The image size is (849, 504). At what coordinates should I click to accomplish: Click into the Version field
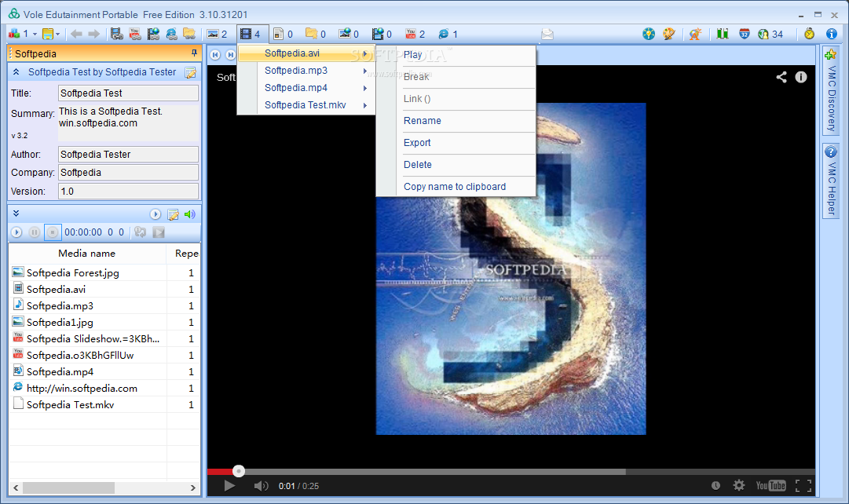pyautogui.click(x=128, y=191)
